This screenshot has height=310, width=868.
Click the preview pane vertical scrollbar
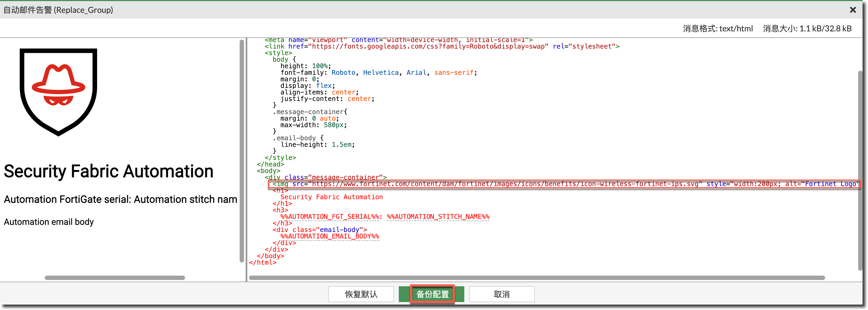(242, 151)
